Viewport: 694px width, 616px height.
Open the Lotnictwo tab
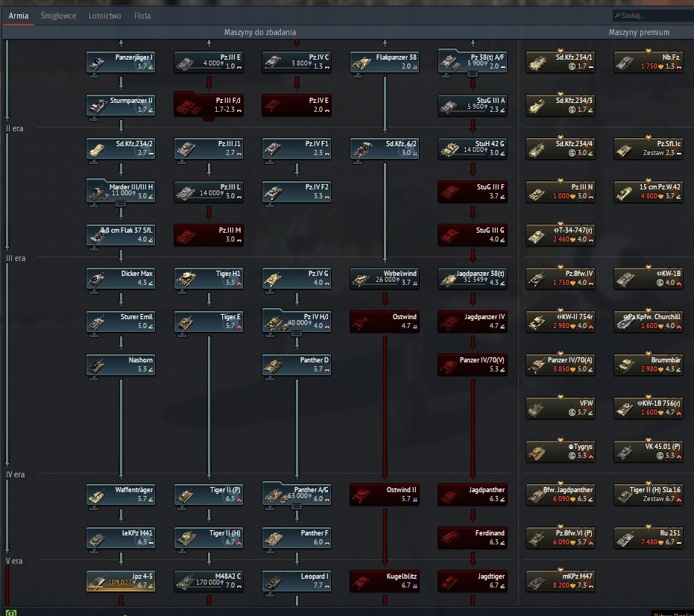point(105,16)
